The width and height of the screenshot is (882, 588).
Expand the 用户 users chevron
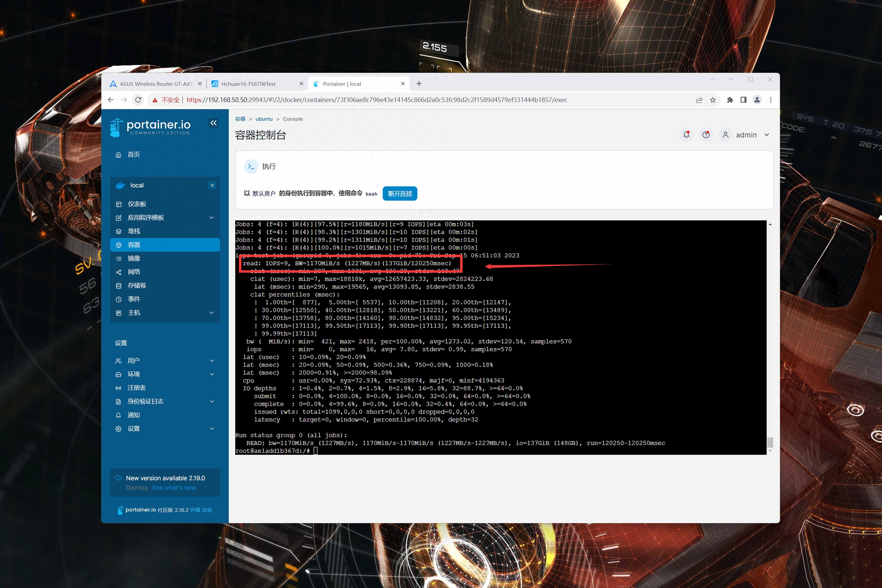pyautogui.click(x=212, y=361)
